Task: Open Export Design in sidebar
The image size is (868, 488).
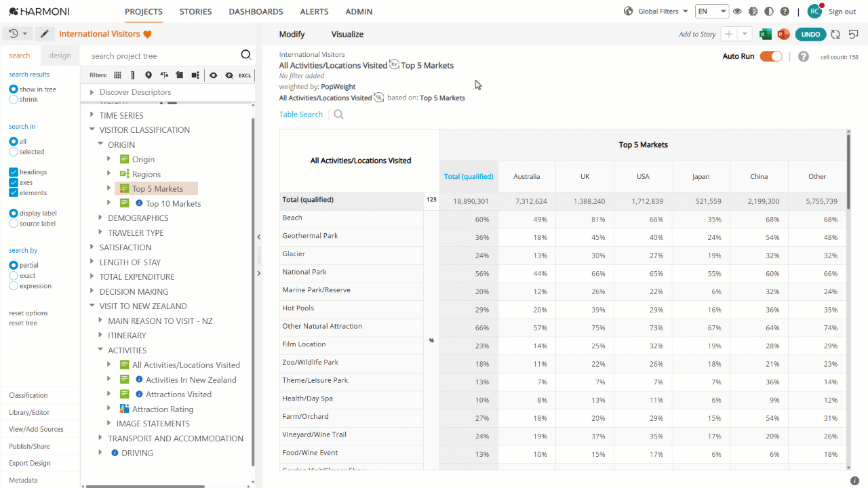Action: [30, 463]
